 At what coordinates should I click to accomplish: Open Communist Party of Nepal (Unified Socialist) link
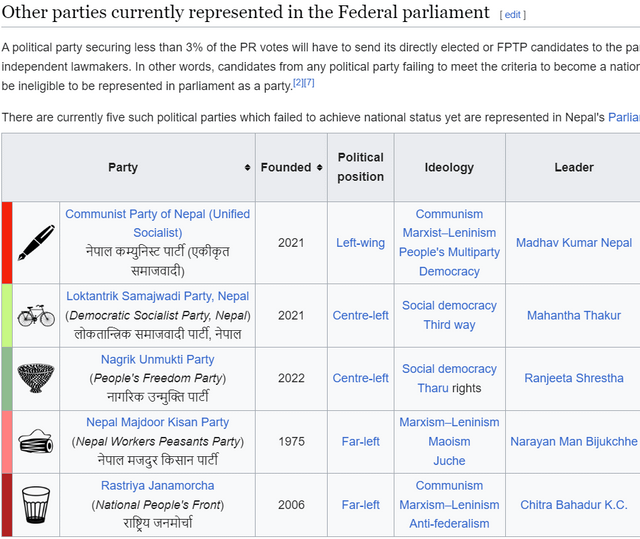pyautogui.click(x=158, y=223)
